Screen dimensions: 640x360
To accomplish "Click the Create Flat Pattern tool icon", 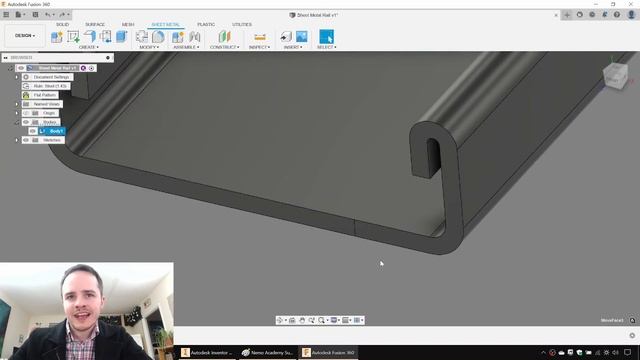I will coord(122,37).
